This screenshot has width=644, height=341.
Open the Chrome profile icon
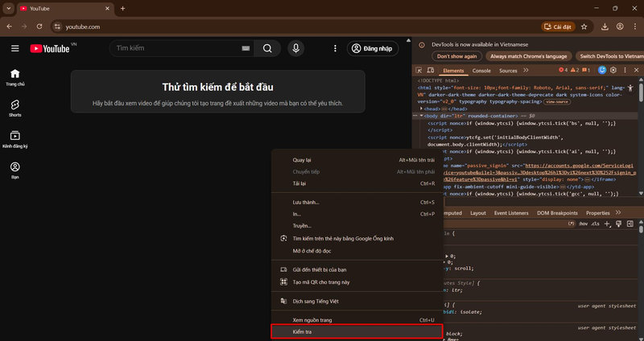tap(620, 27)
